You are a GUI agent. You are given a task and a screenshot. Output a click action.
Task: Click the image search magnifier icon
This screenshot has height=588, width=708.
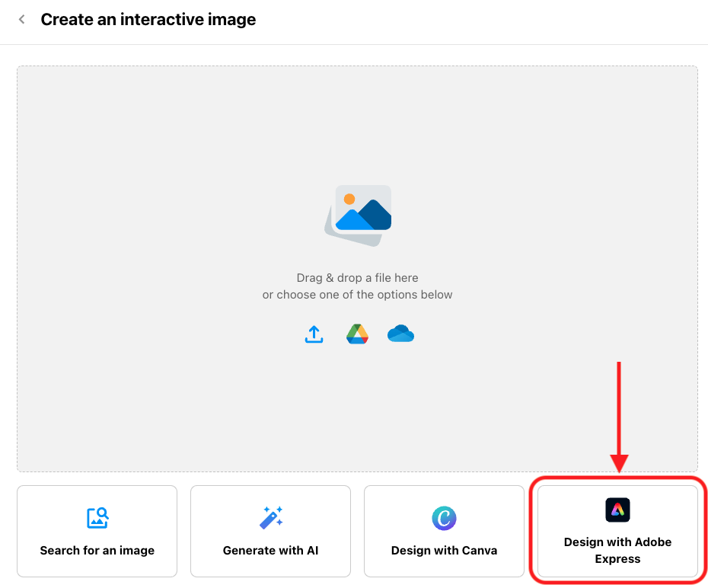[x=97, y=518]
